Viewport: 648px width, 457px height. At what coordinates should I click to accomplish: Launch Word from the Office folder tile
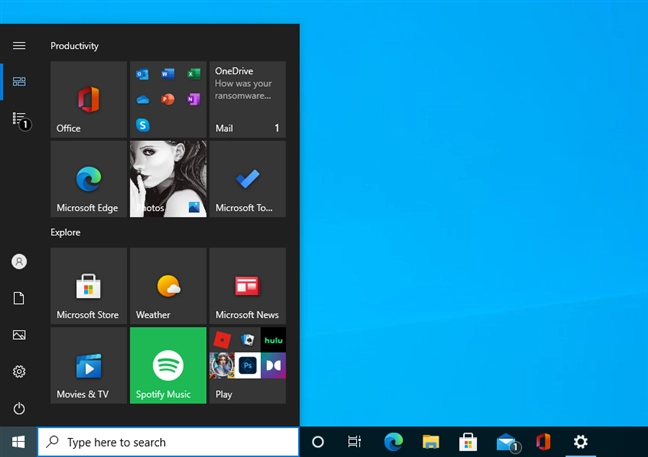coord(168,74)
